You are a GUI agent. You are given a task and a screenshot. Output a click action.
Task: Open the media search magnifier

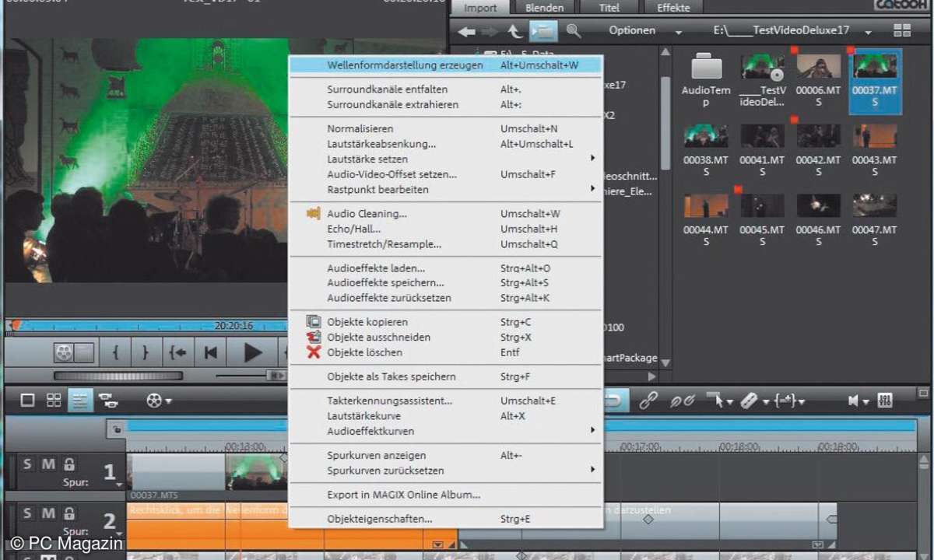pos(574,31)
